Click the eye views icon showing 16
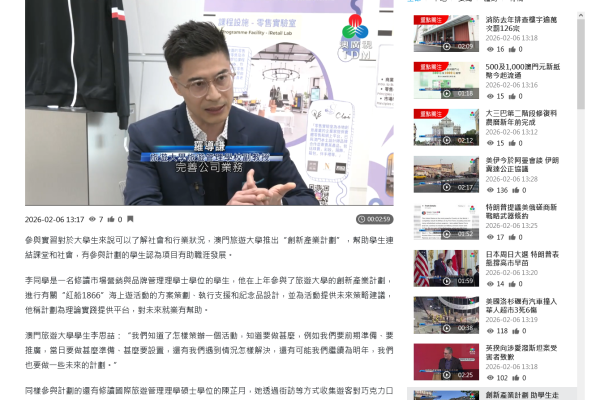 (x=490, y=49)
